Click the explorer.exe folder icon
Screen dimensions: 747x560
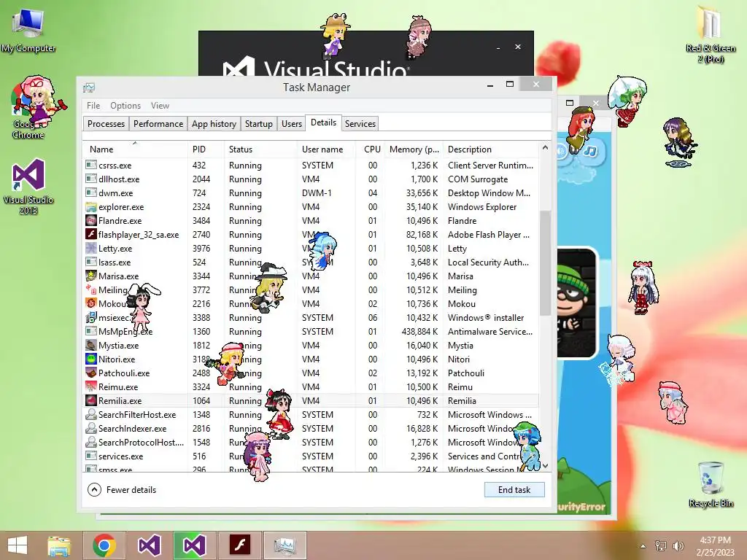(91, 206)
